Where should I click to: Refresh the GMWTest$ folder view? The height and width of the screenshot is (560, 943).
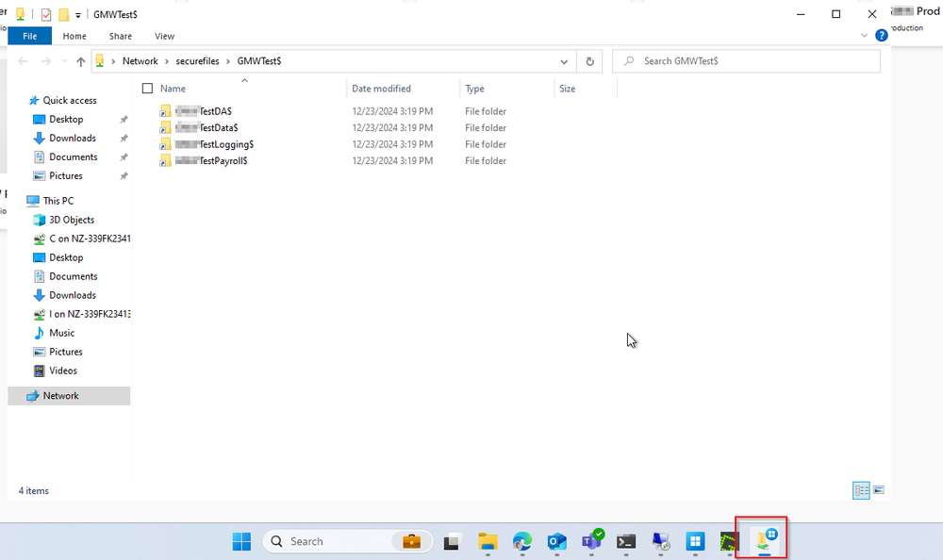[590, 61]
